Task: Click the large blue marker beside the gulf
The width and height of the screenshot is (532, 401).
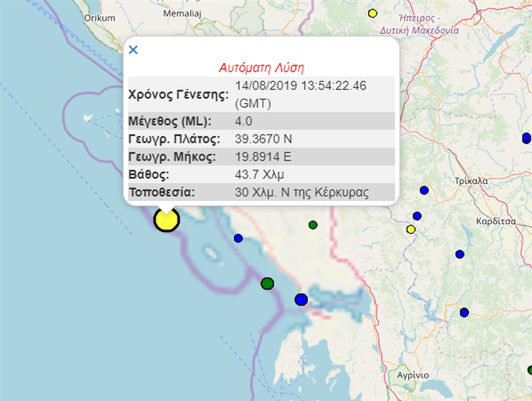Action: coord(301,300)
